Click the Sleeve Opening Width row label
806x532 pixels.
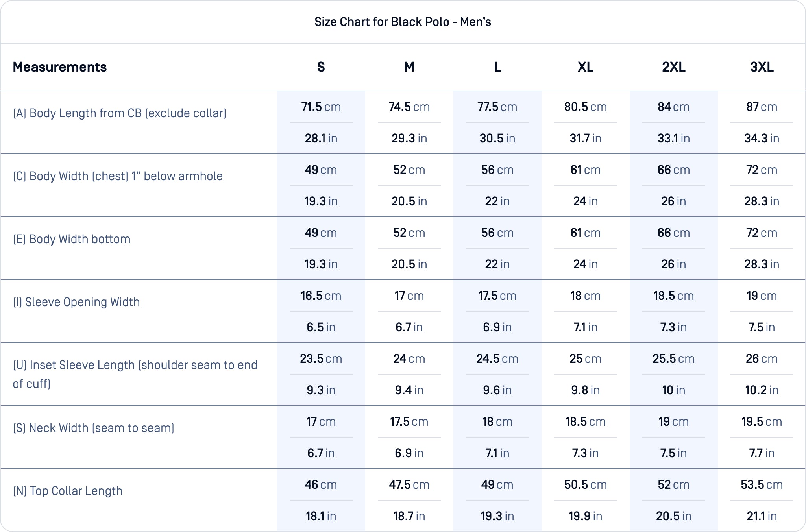77,302
